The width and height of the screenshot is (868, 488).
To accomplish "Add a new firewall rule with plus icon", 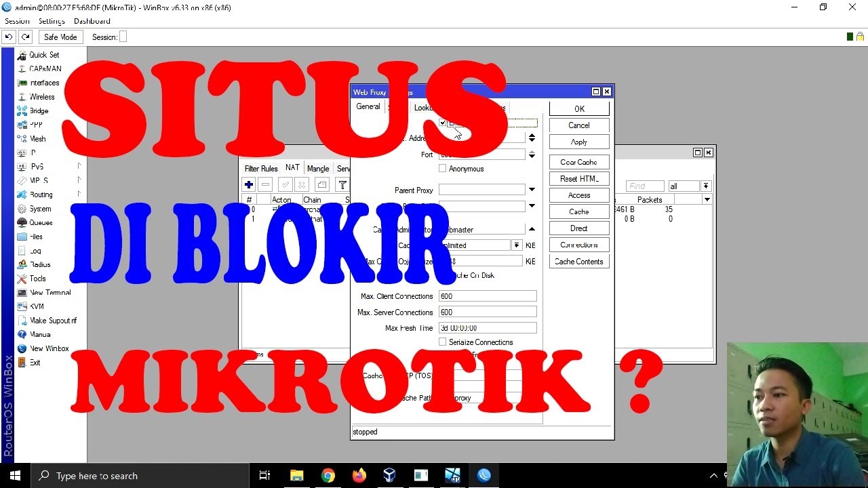I will 249,184.
